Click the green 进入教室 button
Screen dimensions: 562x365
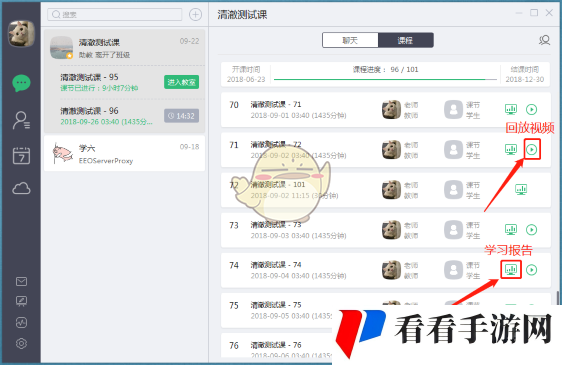pos(181,82)
